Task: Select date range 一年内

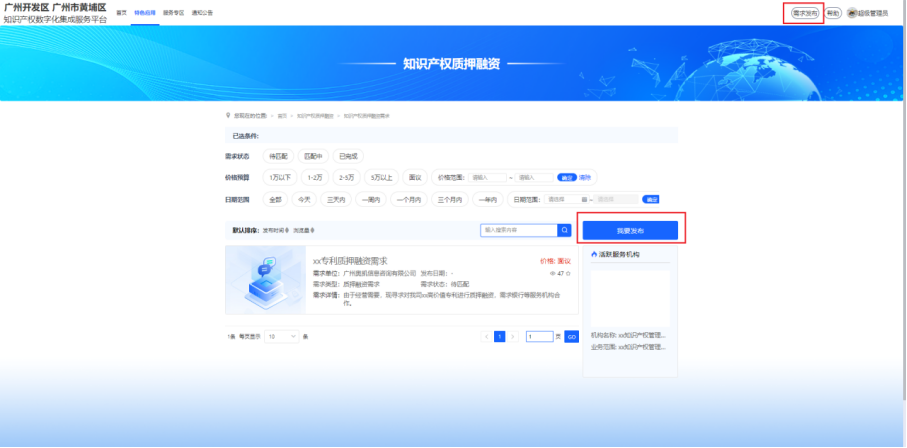Action: (488, 200)
